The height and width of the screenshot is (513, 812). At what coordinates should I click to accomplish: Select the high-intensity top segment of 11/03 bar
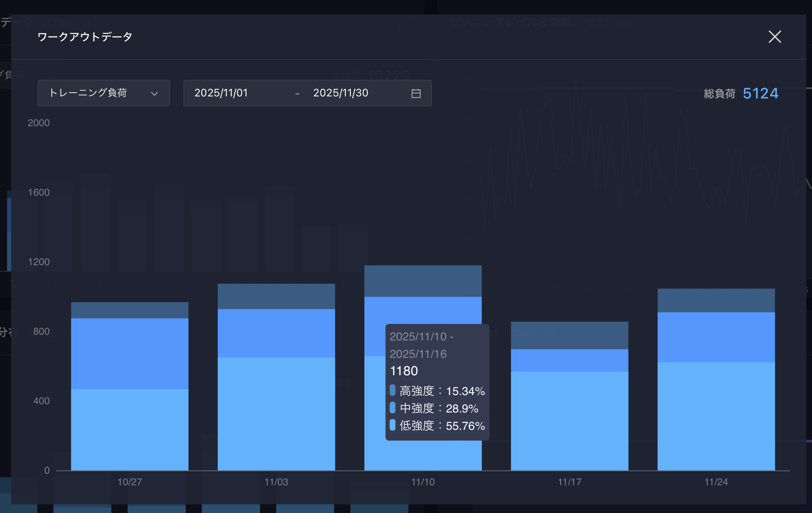(x=276, y=296)
